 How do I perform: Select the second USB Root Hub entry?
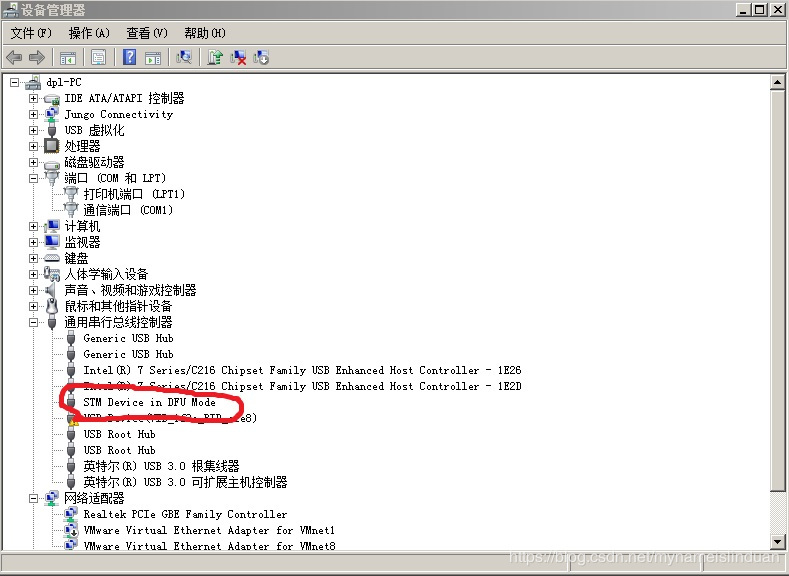pyautogui.click(x=119, y=450)
